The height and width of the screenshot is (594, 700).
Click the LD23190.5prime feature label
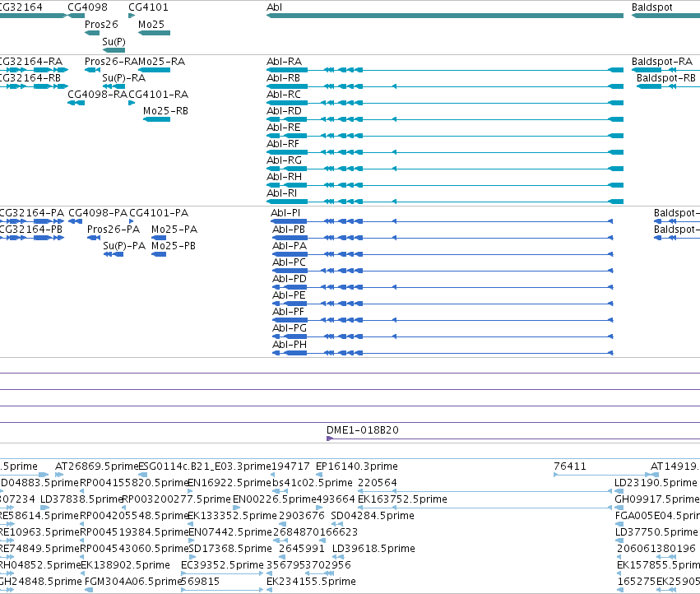656,483
